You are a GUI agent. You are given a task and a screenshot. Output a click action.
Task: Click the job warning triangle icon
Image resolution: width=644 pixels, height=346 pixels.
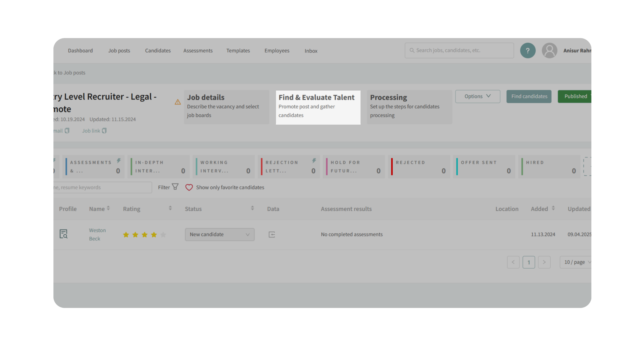[x=178, y=102]
